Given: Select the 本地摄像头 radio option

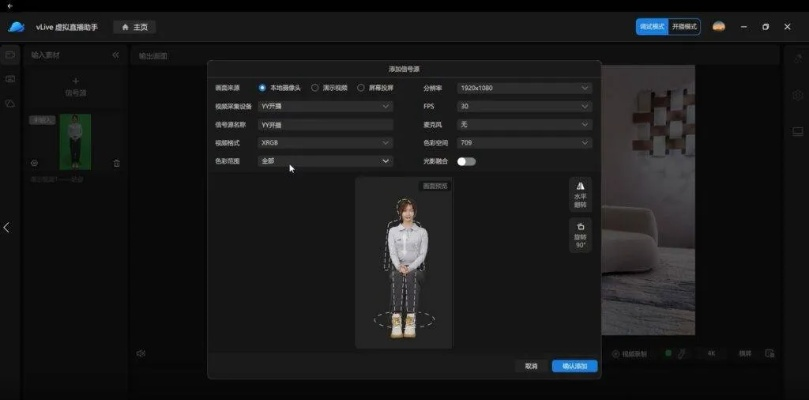Looking at the screenshot, I should (263, 88).
